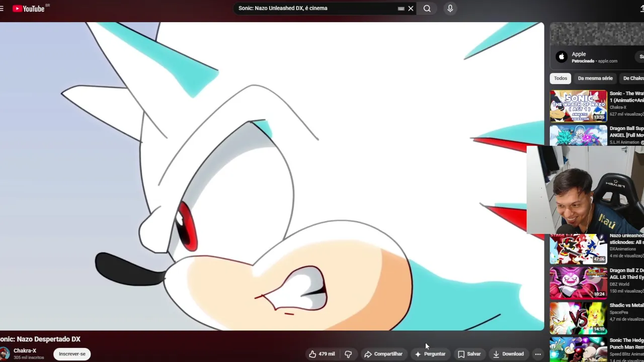644x362 pixels.
Task: Click video title Nazo Despertado DX
Action: tap(40, 339)
